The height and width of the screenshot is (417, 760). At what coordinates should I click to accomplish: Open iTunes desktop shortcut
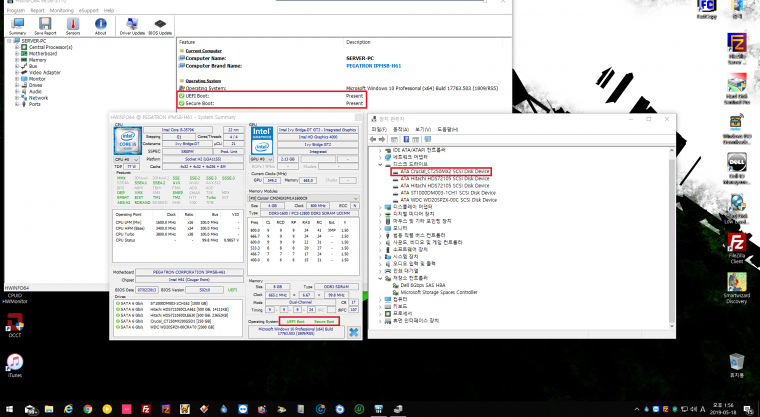[x=15, y=365]
